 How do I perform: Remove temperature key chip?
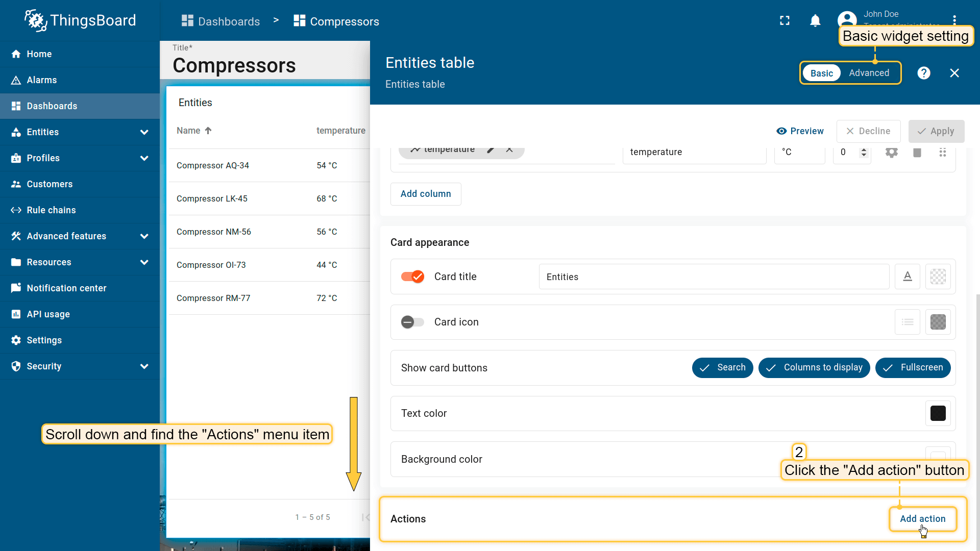tap(509, 149)
